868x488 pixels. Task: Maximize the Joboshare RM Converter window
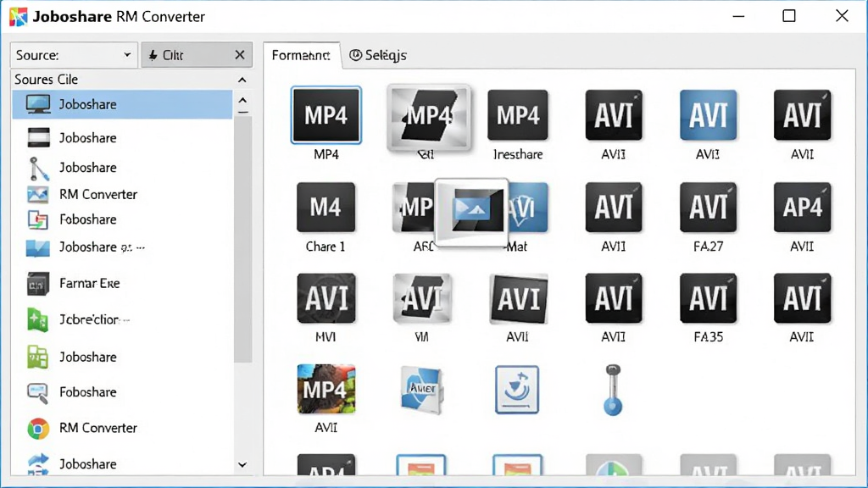tap(789, 16)
